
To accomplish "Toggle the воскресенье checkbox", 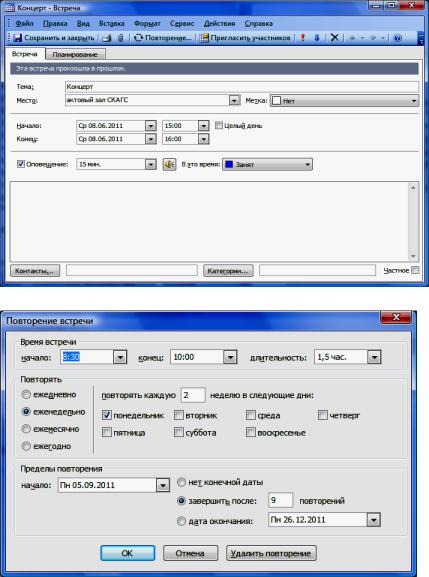I will pos(251,432).
